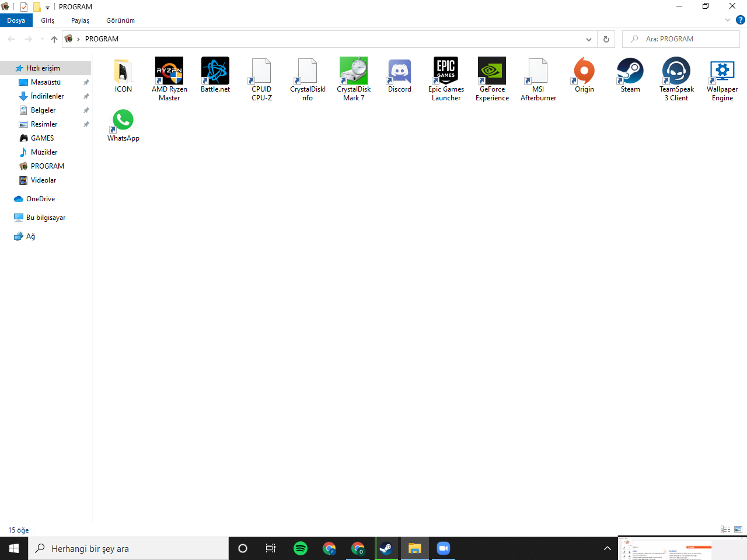Open the Dosya menu
747x560 pixels.
pos(16,20)
